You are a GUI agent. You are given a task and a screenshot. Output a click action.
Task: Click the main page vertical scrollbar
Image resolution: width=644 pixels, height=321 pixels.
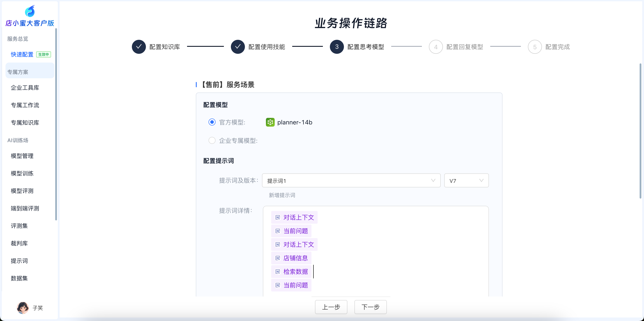(640, 131)
